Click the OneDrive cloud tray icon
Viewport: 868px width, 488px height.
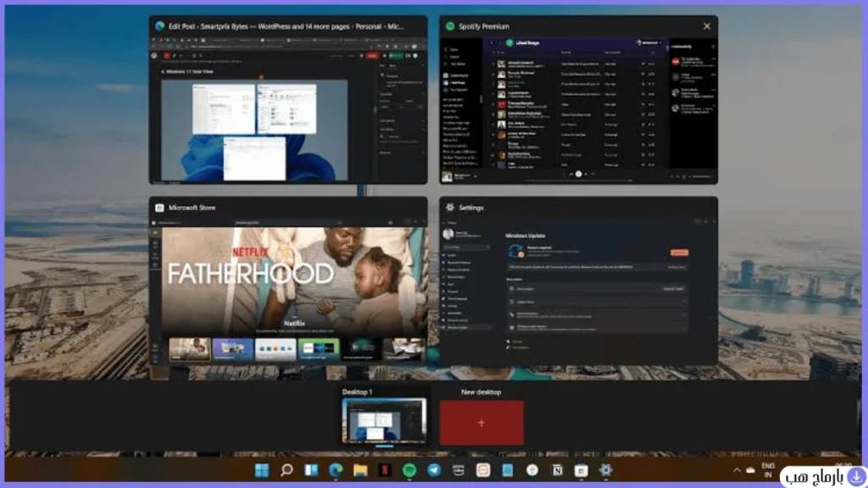tap(751, 470)
